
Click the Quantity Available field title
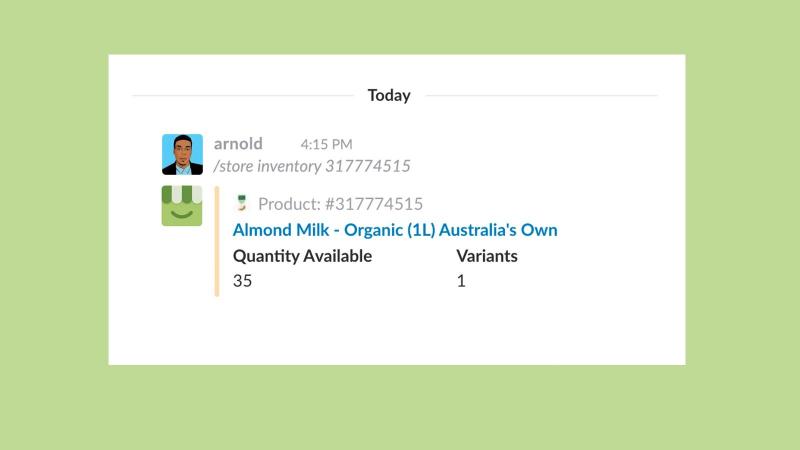click(303, 256)
